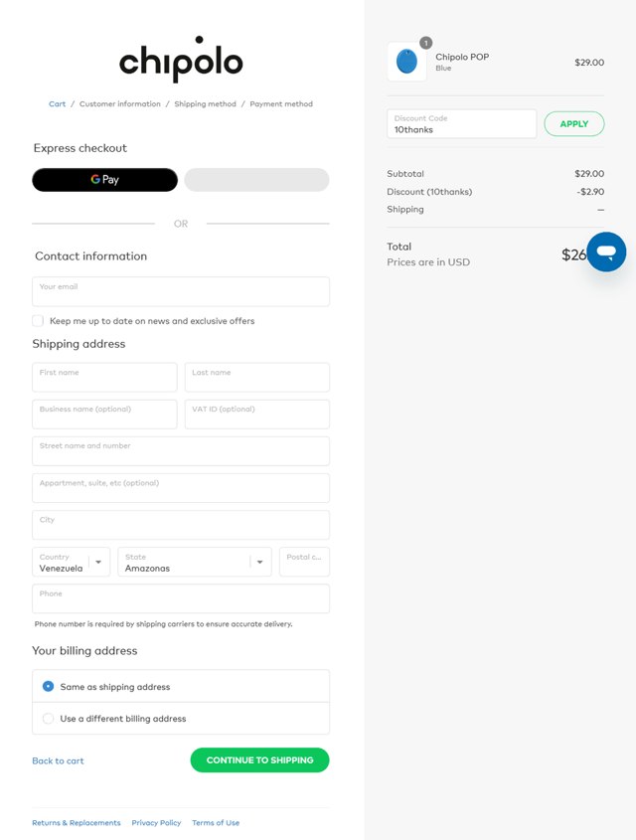The image size is (636, 840).
Task: Focus the Your email field
Action: coord(181,291)
